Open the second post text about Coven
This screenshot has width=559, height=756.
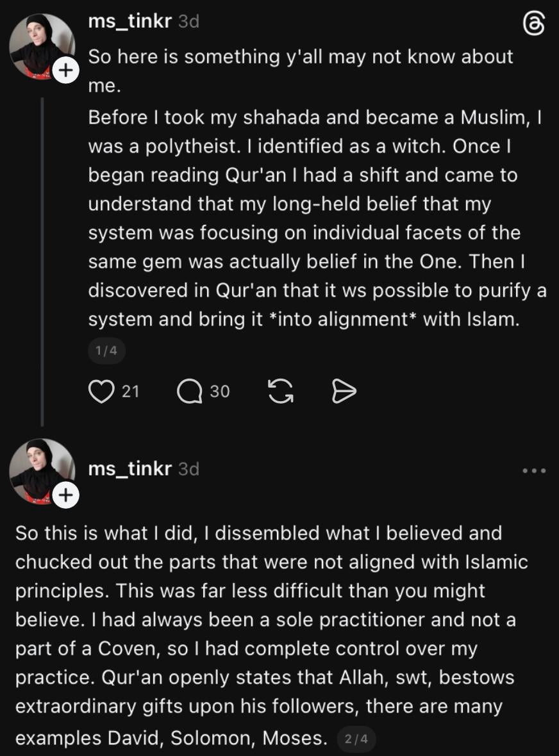[272, 636]
